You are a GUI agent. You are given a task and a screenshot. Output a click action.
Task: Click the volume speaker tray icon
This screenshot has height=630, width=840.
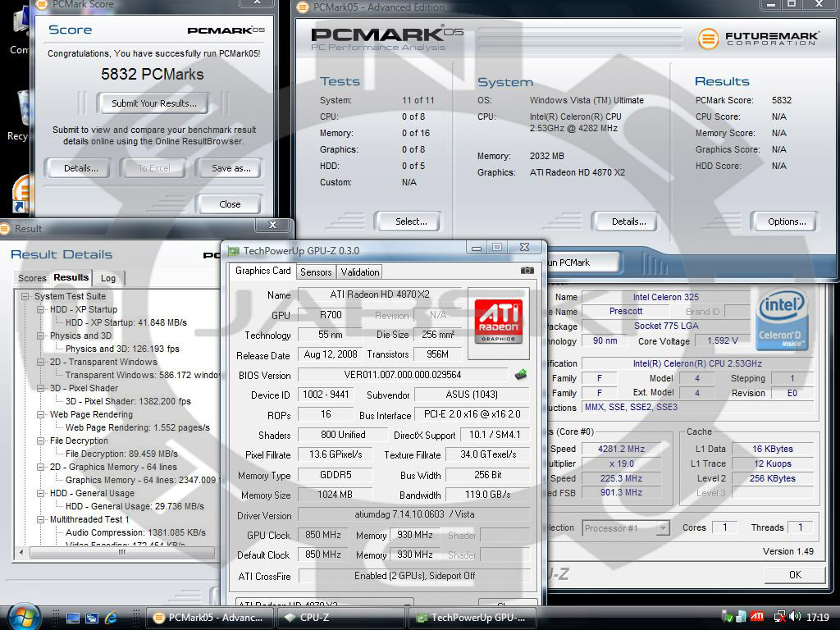pyautogui.click(x=795, y=617)
